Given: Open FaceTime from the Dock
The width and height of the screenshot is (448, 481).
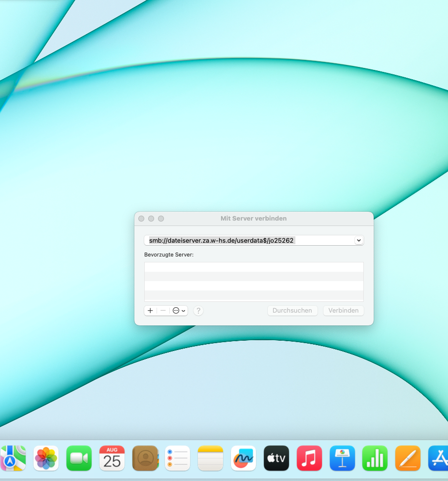Looking at the screenshot, I should pos(79,458).
